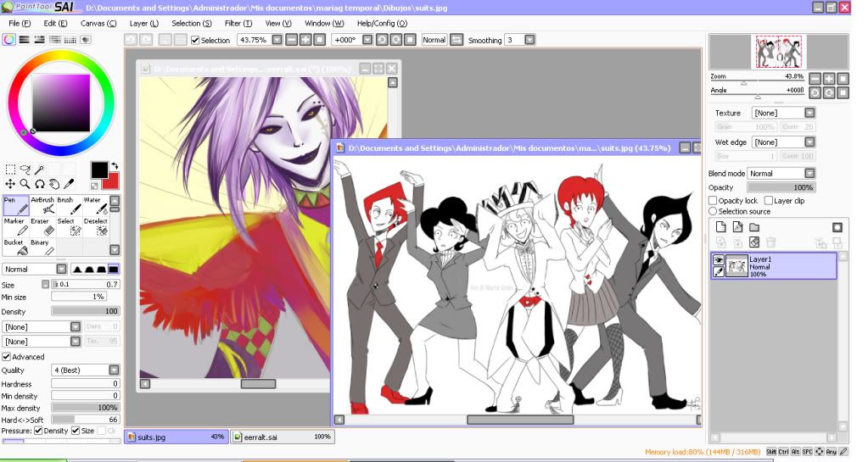
Task: Zoom out with toolbar minus button
Action: (x=292, y=40)
